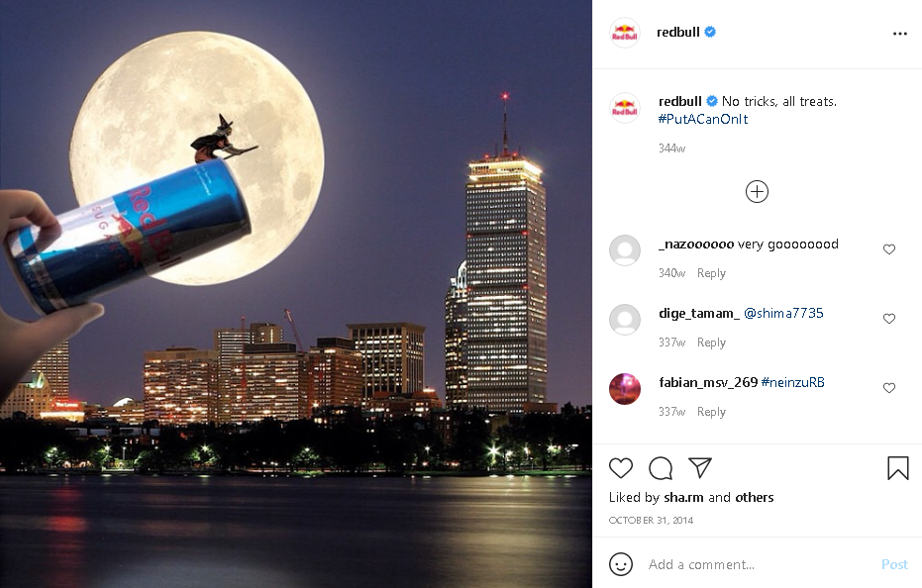The image size is (922, 588).
Task: Open the three-dot more options menu
Action: coord(899,34)
